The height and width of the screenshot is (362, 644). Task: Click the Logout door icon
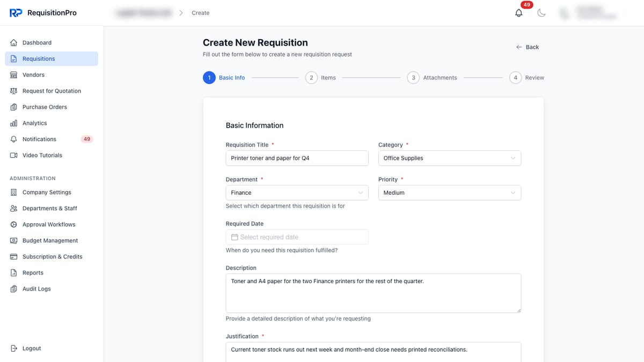14,349
